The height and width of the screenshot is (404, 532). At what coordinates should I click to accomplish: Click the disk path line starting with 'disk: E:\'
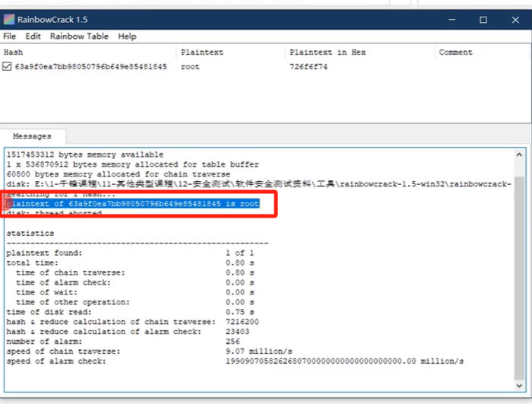click(258, 184)
